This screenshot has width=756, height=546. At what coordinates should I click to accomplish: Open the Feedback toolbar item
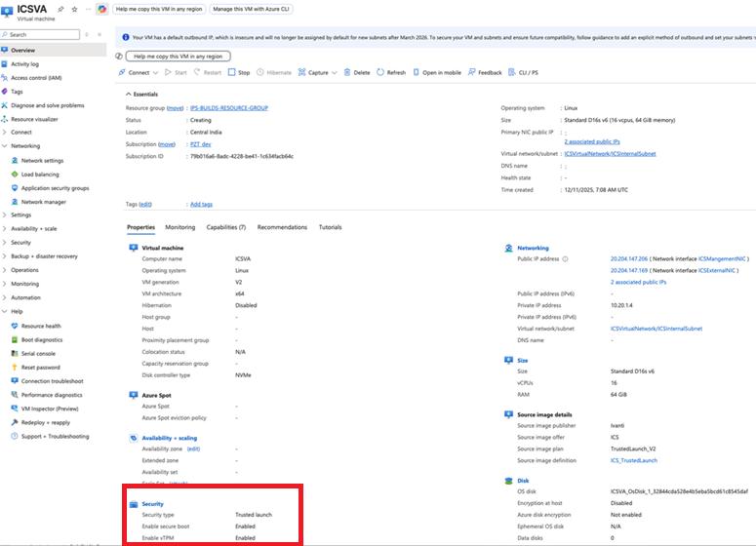coord(485,72)
